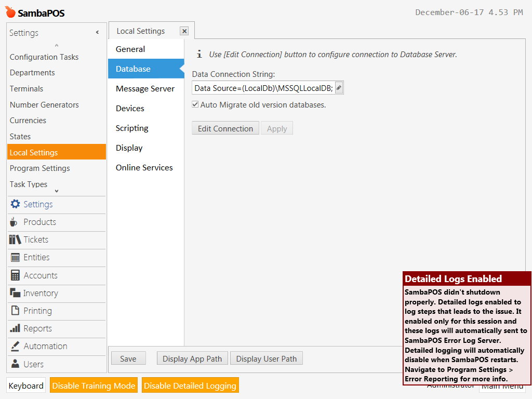Click the Settings gear icon
Image resolution: width=532 pixels, height=399 pixels.
pos(15,204)
